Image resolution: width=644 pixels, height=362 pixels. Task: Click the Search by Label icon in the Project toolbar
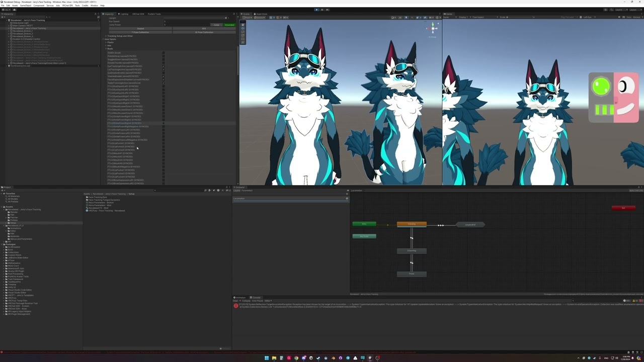point(213,191)
